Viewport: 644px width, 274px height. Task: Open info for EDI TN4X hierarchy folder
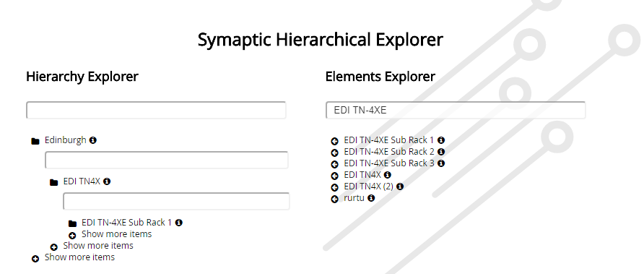pyautogui.click(x=107, y=181)
